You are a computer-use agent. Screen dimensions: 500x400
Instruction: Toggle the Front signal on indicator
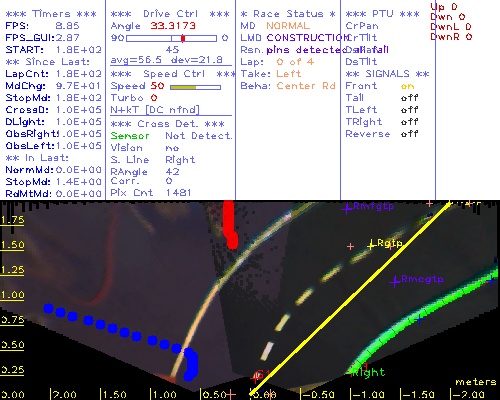click(x=407, y=86)
